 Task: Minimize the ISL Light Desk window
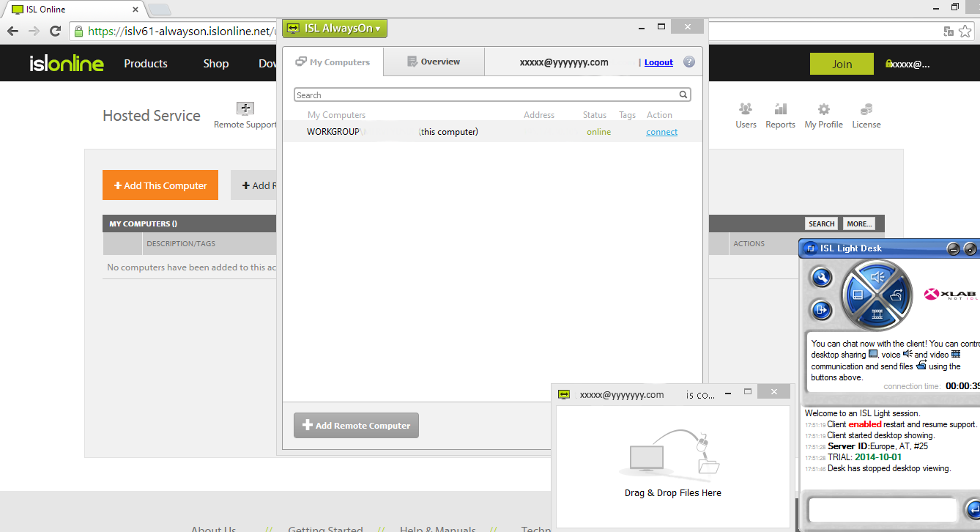954,249
